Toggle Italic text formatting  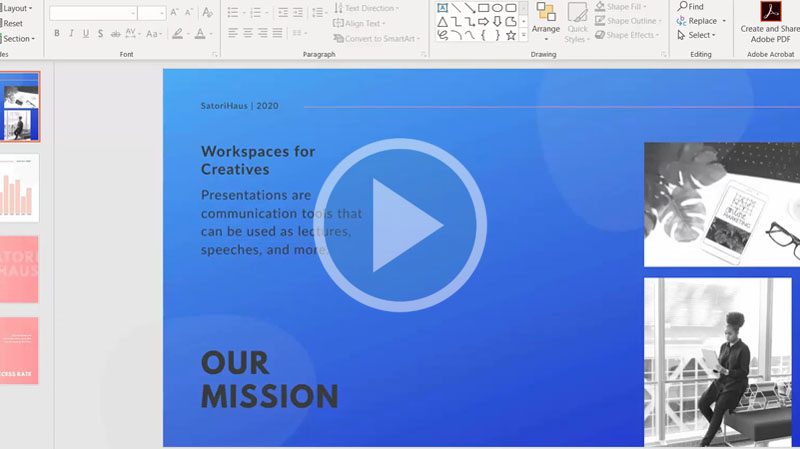71,33
